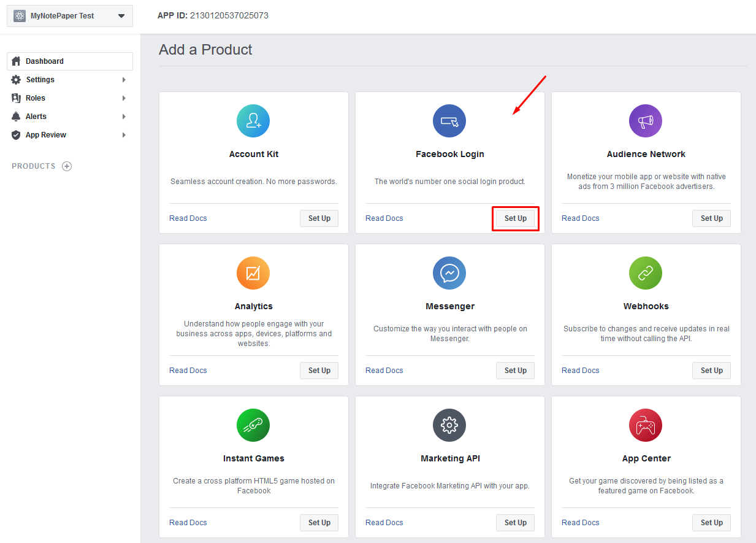Read Docs for Account Kit
The height and width of the screenshot is (543, 756).
pyautogui.click(x=188, y=218)
